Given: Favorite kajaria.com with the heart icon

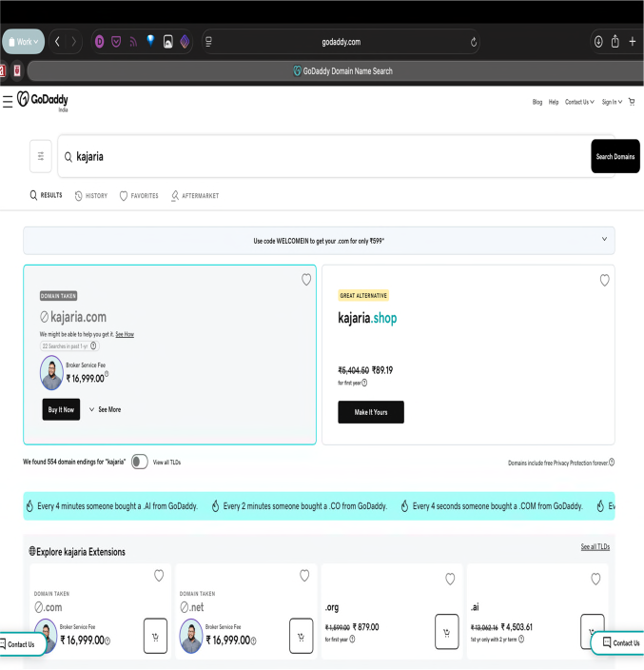Looking at the screenshot, I should pos(306,280).
